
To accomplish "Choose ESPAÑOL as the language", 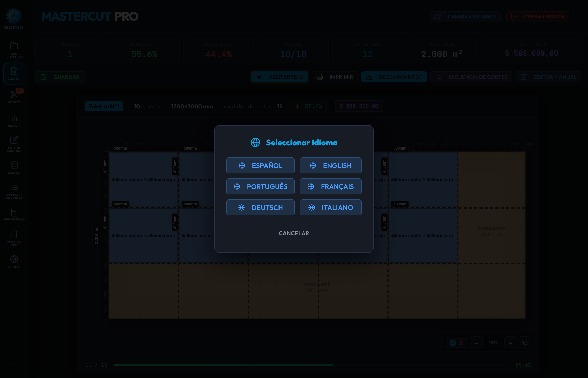I will point(260,165).
